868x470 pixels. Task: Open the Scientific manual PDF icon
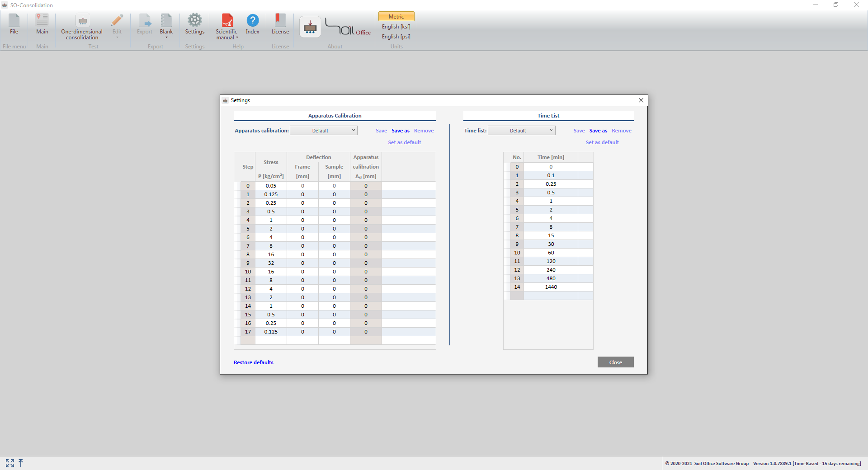pos(227,21)
